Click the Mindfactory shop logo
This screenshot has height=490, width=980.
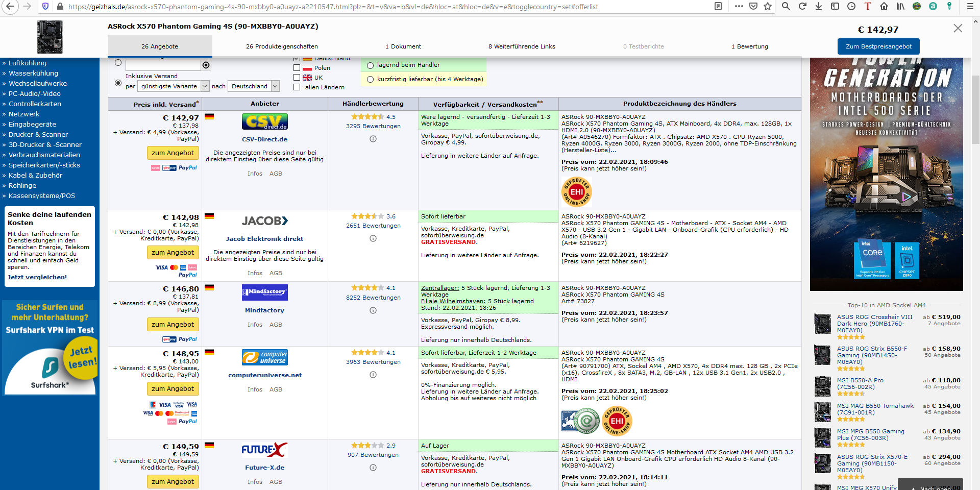tap(264, 292)
